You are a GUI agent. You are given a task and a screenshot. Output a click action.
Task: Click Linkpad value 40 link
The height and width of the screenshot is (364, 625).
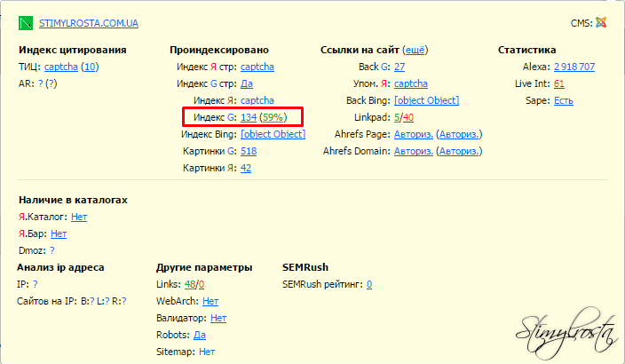(408, 117)
